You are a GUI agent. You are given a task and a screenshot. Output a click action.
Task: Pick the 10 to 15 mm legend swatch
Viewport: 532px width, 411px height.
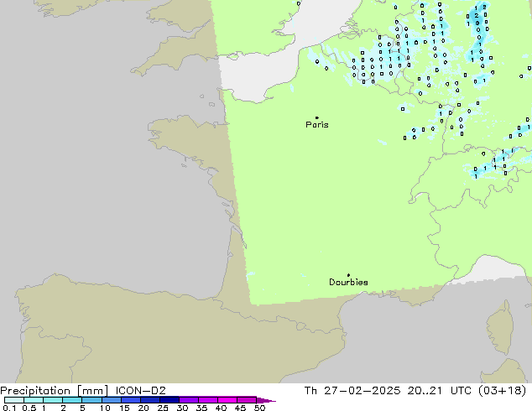(x=112, y=400)
